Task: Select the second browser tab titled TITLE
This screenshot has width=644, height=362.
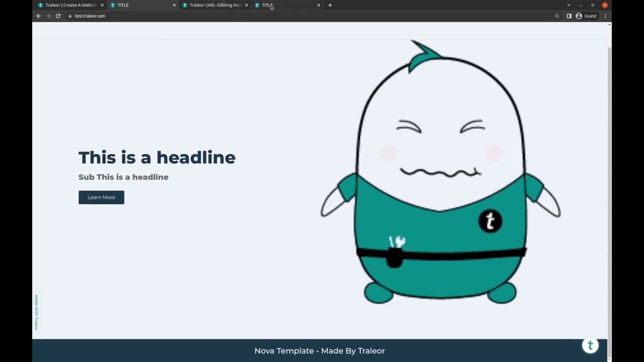Action: [143, 5]
